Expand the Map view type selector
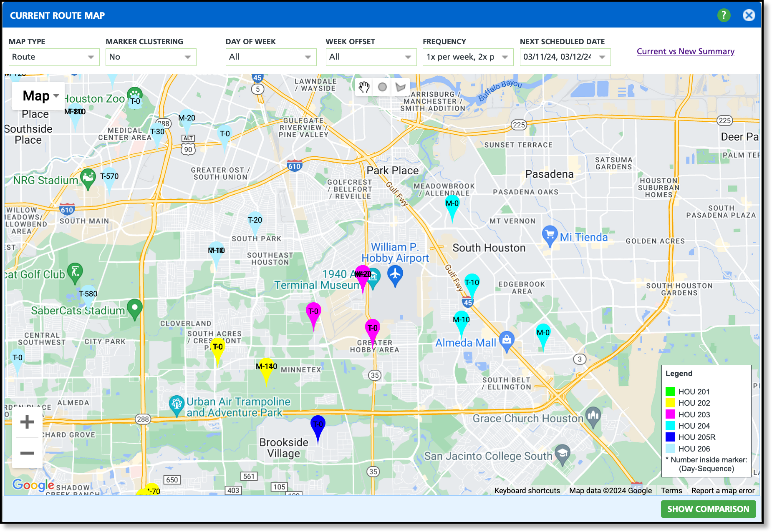 [38, 96]
